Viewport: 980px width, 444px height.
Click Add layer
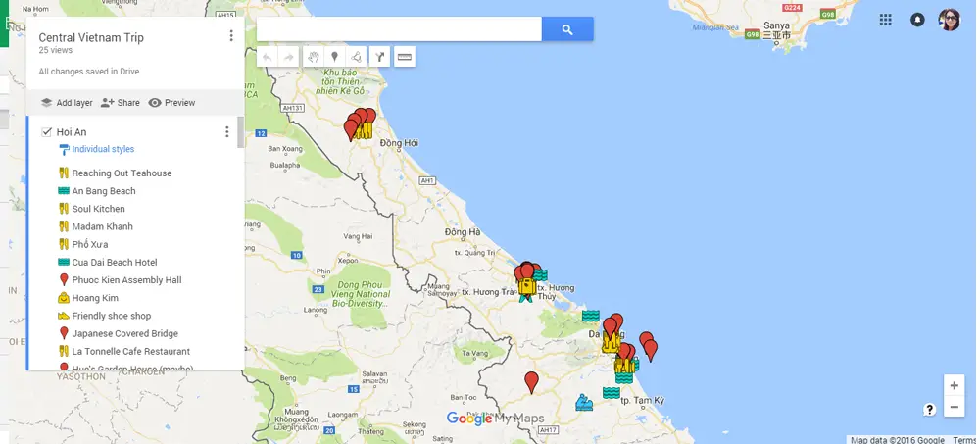point(67,103)
